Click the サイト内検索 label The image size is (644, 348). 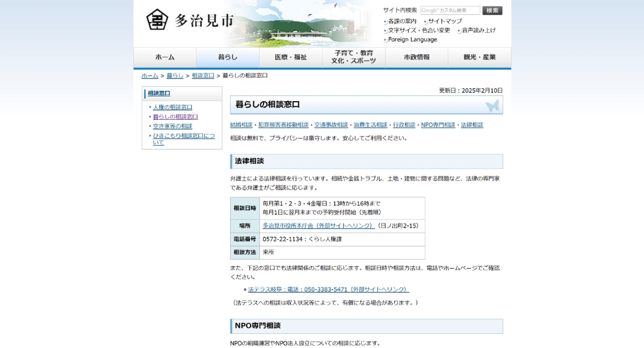point(400,10)
